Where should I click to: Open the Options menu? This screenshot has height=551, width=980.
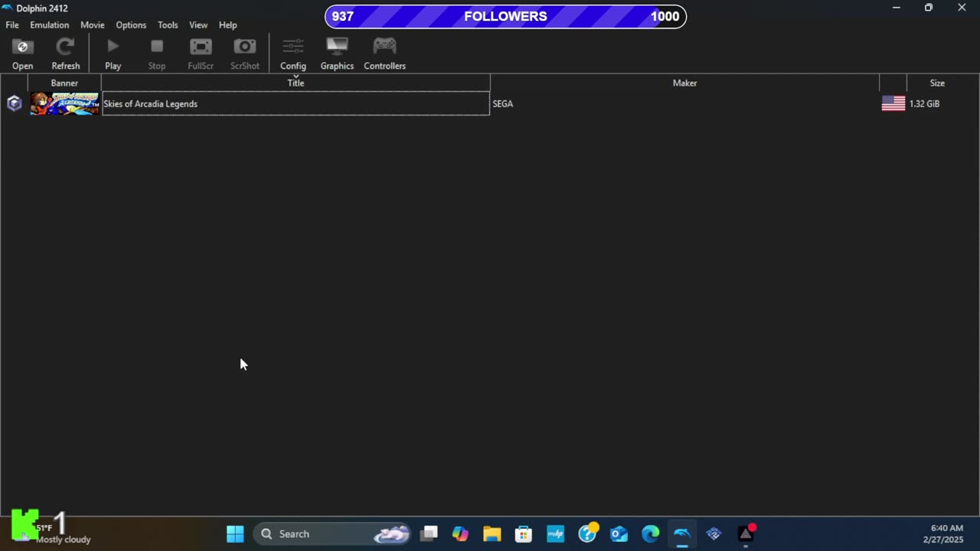point(131,24)
